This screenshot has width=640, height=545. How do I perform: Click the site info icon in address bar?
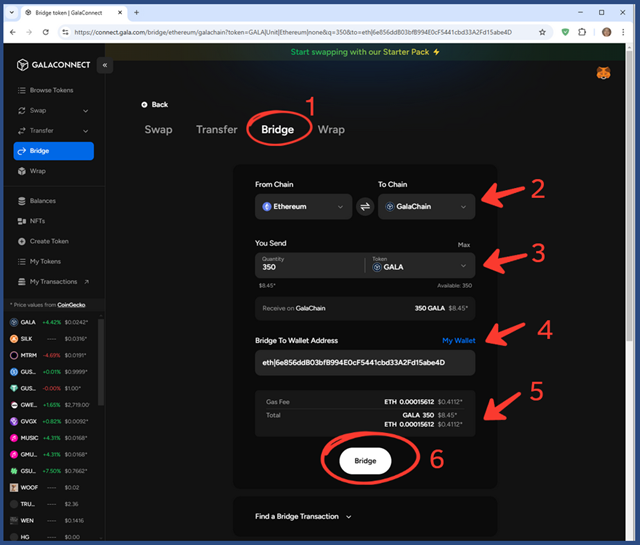65,32
